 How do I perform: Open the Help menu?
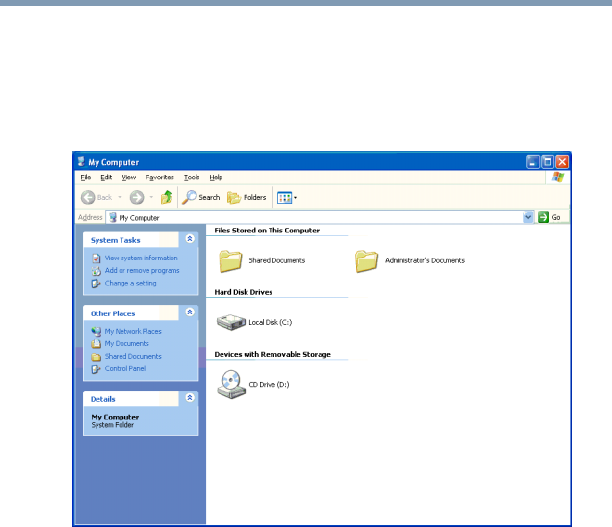tap(216, 177)
